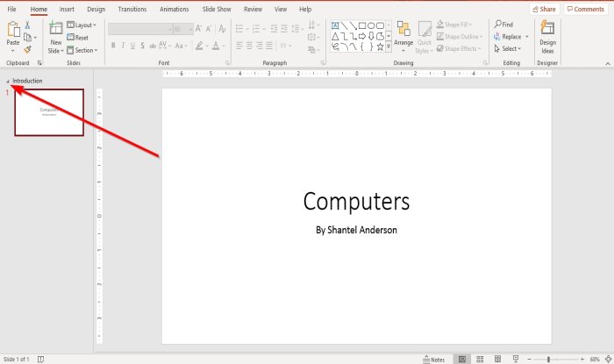Toggle text shadow
614x364 pixels.
pyautogui.click(x=142, y=46)
